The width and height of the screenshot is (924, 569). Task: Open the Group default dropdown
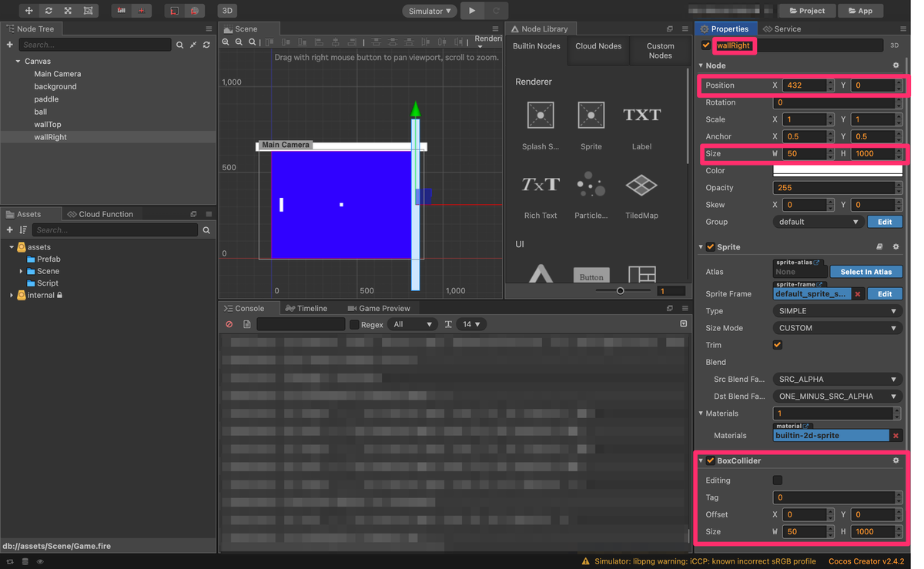tap(818, 222)
